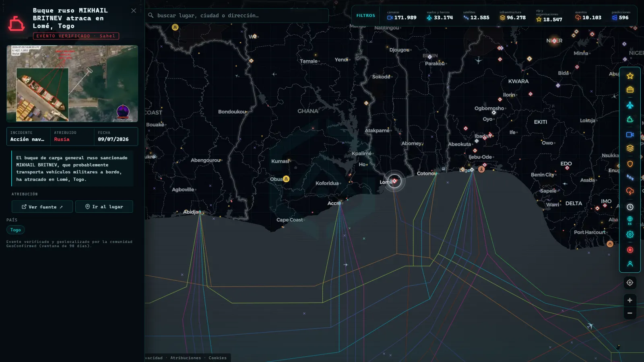Click the date 09/07/2026 value
The width and height of the screenshot is (644, 362).
click(113, 139)
